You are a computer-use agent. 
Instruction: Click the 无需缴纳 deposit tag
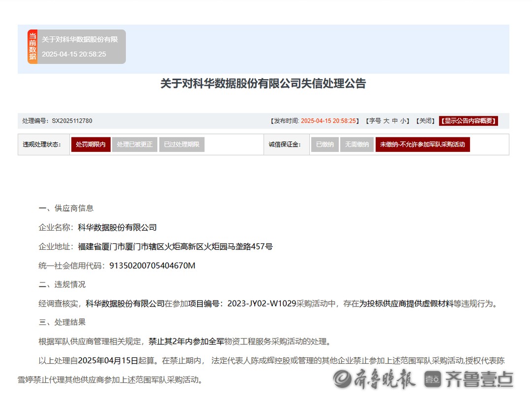click(x=357, y=144)
